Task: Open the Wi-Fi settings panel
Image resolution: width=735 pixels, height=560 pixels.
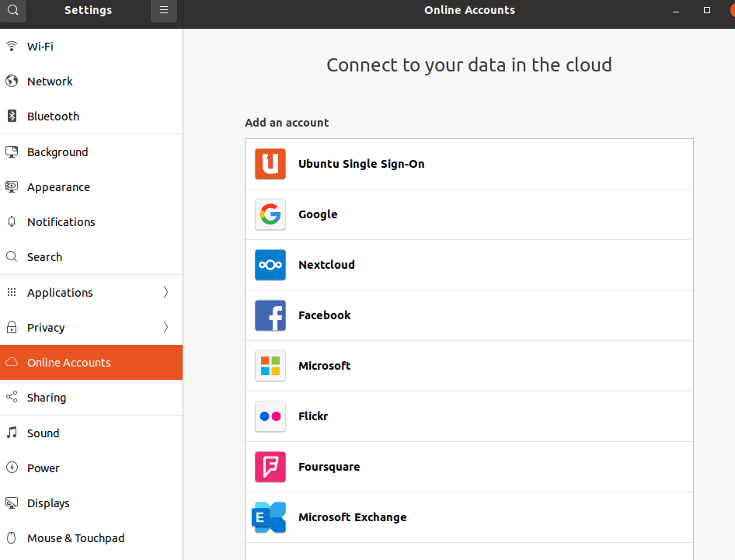Action: click(x=92, y=47)
